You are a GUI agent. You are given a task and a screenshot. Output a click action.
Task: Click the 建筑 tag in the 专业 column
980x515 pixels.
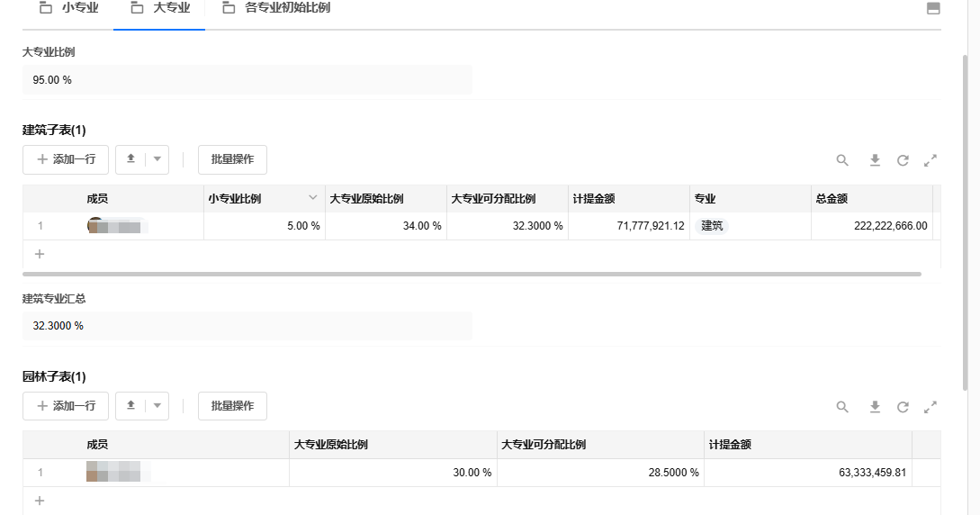pyautogui.click(x=712, y=226)
